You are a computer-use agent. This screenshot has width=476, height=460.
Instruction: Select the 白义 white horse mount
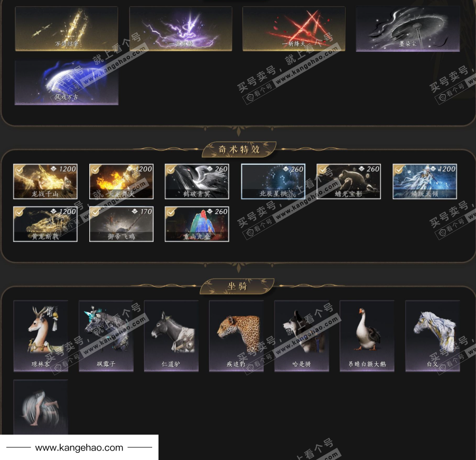[x=432, y=336]
